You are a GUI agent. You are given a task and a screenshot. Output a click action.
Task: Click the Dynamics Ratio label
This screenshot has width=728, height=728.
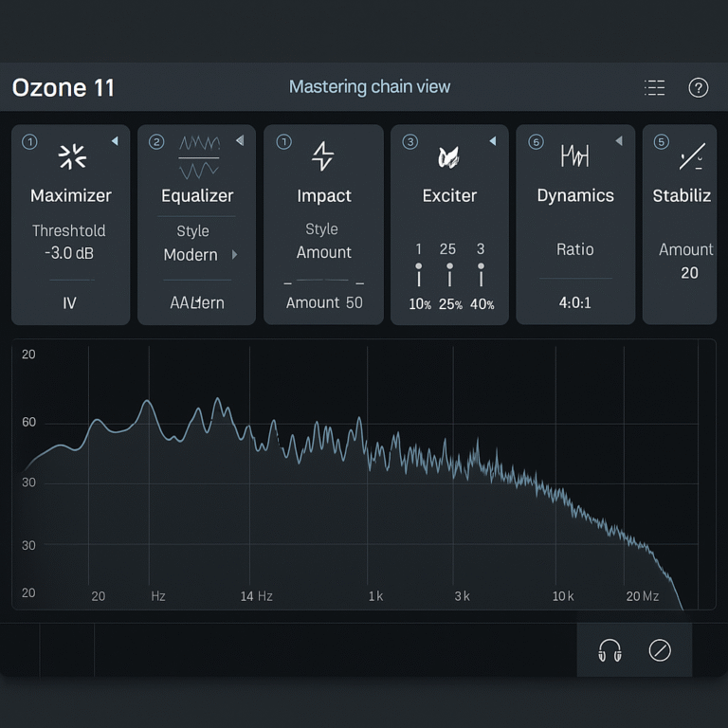(x=574, y=249)
